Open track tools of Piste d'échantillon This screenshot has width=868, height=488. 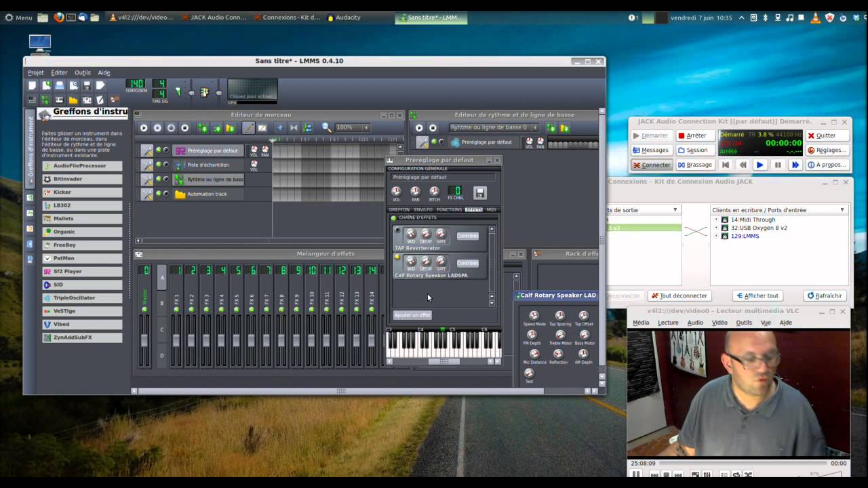tap(146, 165)
